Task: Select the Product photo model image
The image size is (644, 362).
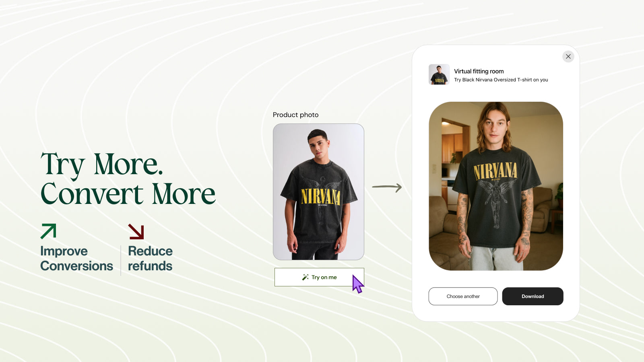Action: coord(318,192)
